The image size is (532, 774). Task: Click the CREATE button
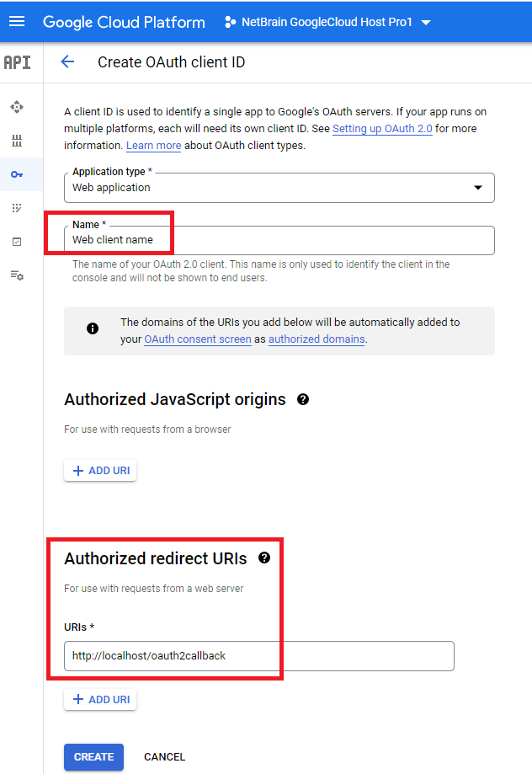[93, 756]
